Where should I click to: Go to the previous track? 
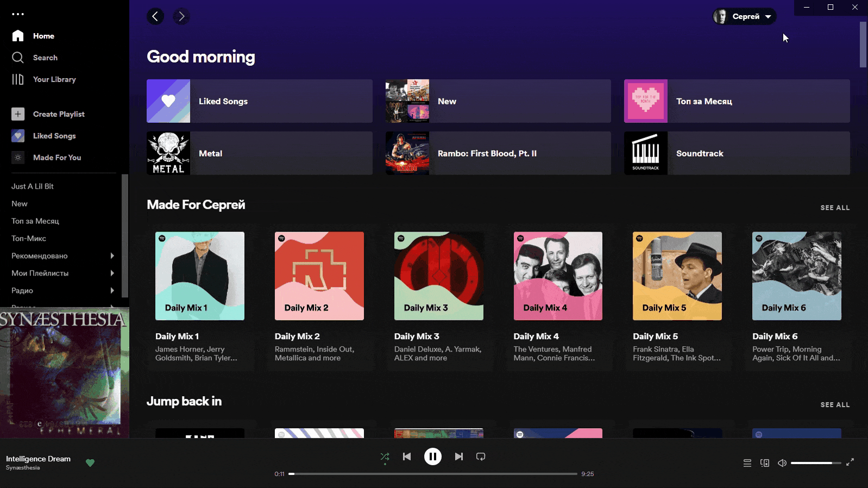pos(407,456)
